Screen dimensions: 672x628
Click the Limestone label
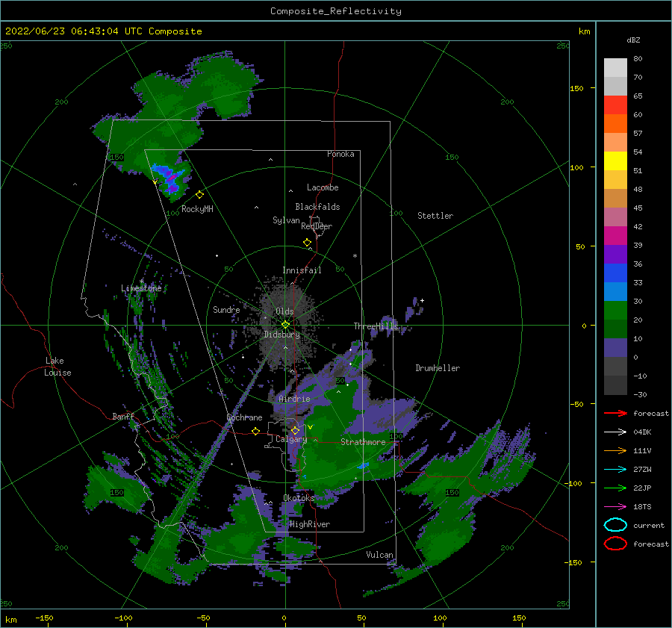(x=141, y=288)
